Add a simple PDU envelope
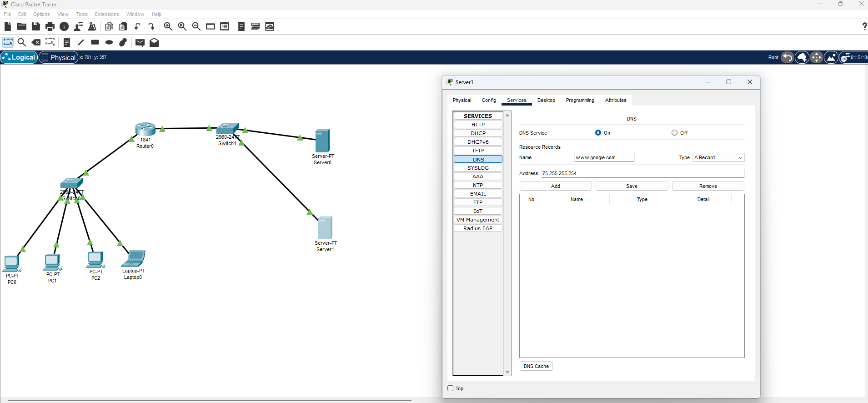The width and height of the screenshot is (868, 403). [x=140, y=42]
